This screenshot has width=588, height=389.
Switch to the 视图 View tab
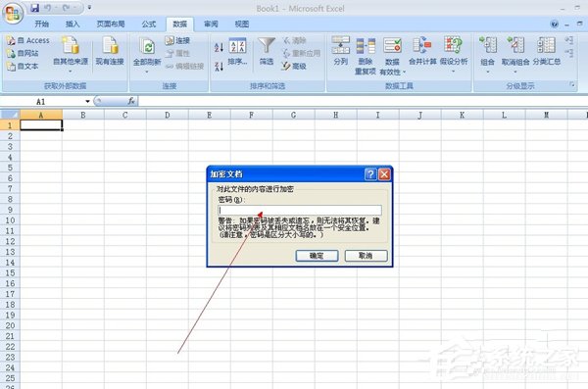(241, 24)
